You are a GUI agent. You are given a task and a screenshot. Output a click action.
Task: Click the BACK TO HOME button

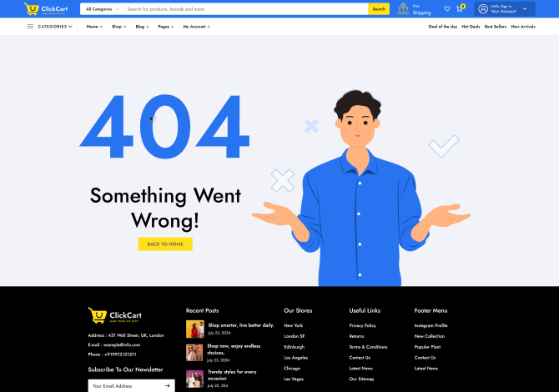[x=165, y=244]
